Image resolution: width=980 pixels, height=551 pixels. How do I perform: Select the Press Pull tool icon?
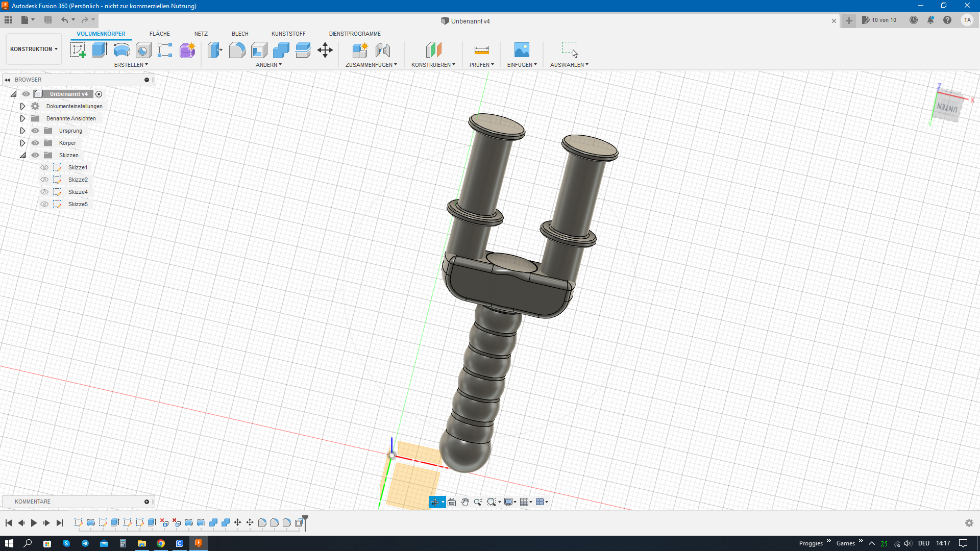(x=215, y=50)
